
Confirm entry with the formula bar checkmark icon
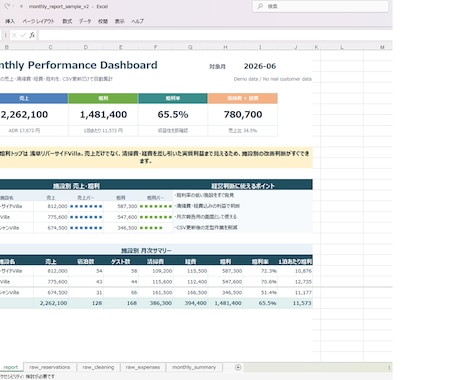tap(23, 35)
